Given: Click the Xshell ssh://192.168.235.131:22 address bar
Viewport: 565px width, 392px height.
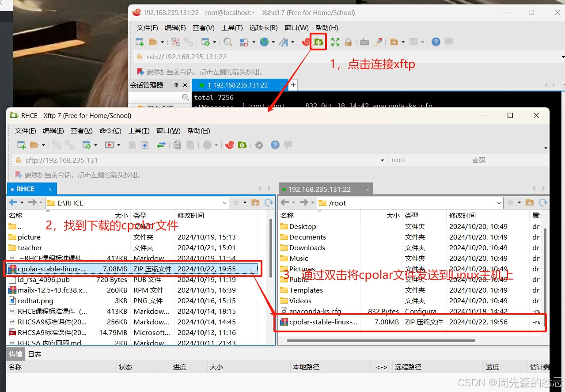Looking at the screenshot, I should point(349,57).
